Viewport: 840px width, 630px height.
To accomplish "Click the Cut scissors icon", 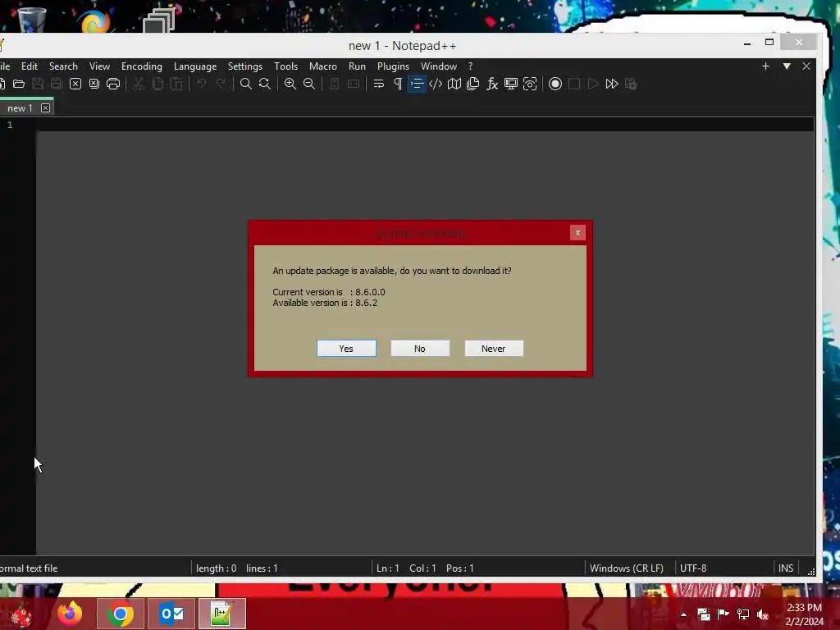I will point(139,84).
